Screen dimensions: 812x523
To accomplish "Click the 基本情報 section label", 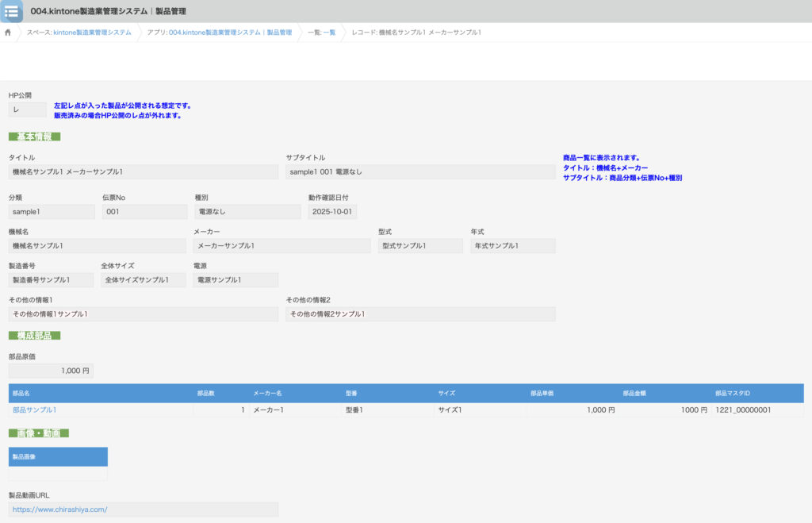I will [x=35, y=137].
